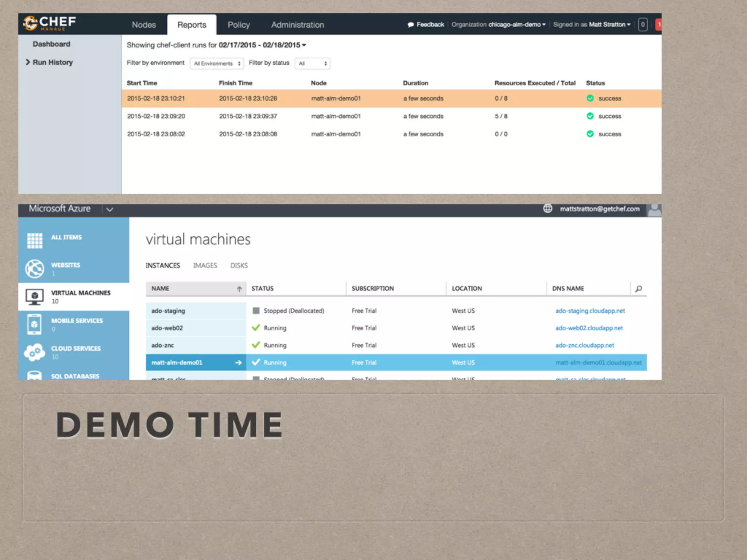Image resolution: width=747 pixels, height=560 pixels.
Task: Select the ado-staging VM name
Action: pos(168,311)
